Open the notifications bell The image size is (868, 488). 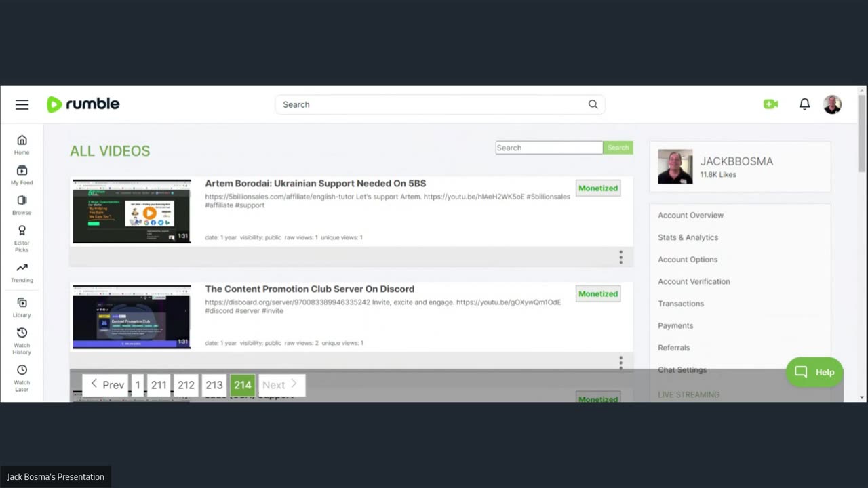click(x=804, y=104)
